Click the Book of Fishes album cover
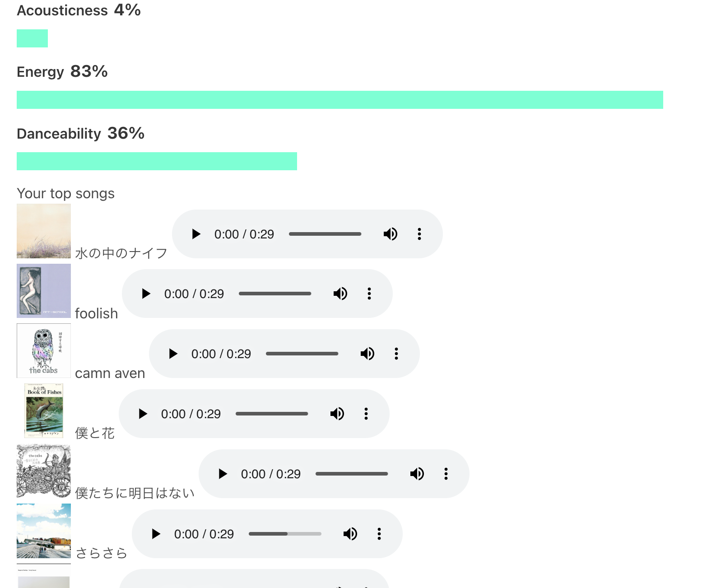707x588 pixels. point(44,411)
